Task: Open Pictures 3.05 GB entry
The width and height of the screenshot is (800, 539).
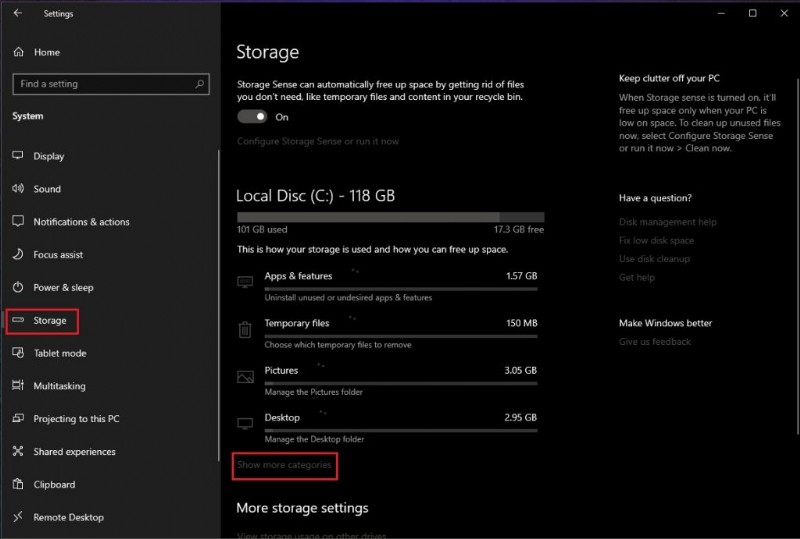Action: click(388, 381)
